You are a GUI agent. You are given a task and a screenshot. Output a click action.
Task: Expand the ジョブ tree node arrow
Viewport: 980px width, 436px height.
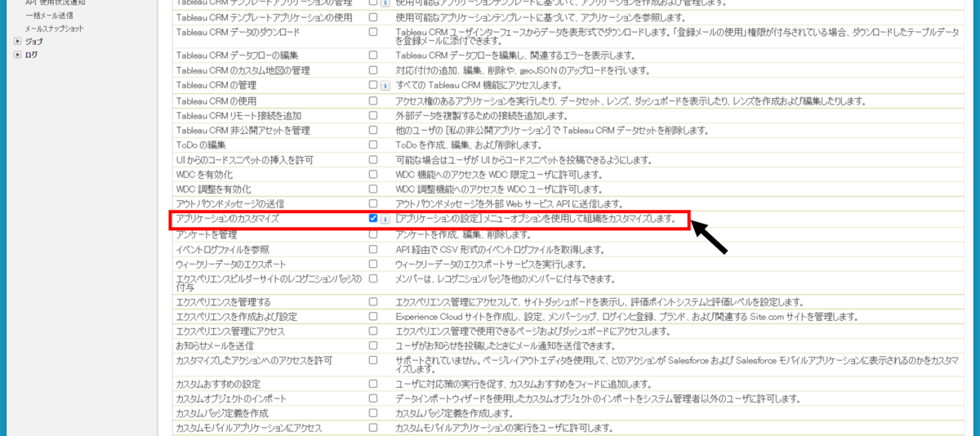pos(18,40)
